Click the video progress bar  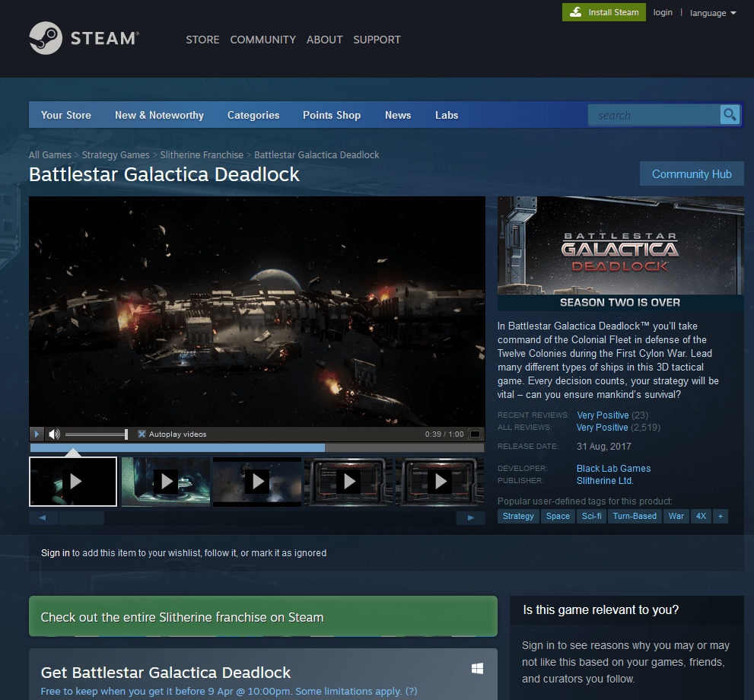point(256,447)
